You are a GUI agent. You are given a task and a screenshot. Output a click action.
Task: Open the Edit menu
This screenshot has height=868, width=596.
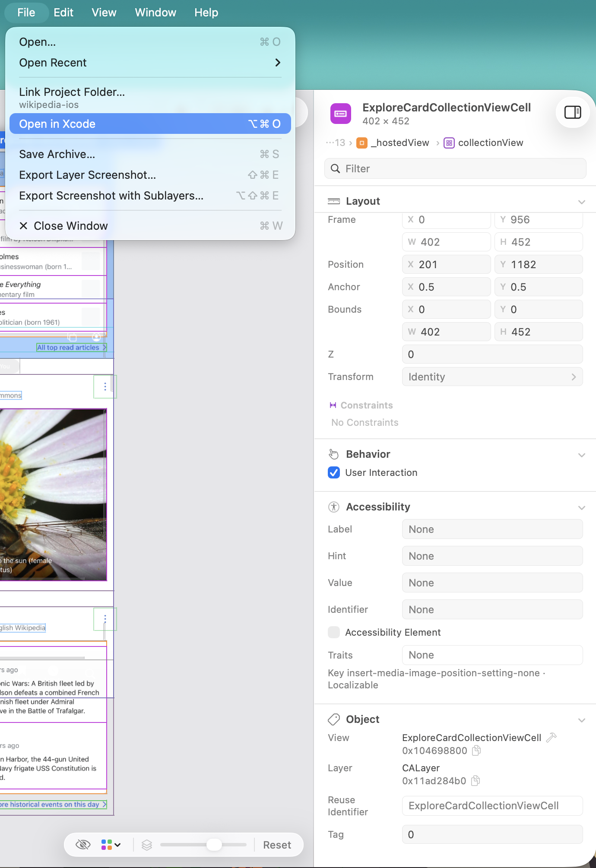pyautogui.click(x=63, y=13)
